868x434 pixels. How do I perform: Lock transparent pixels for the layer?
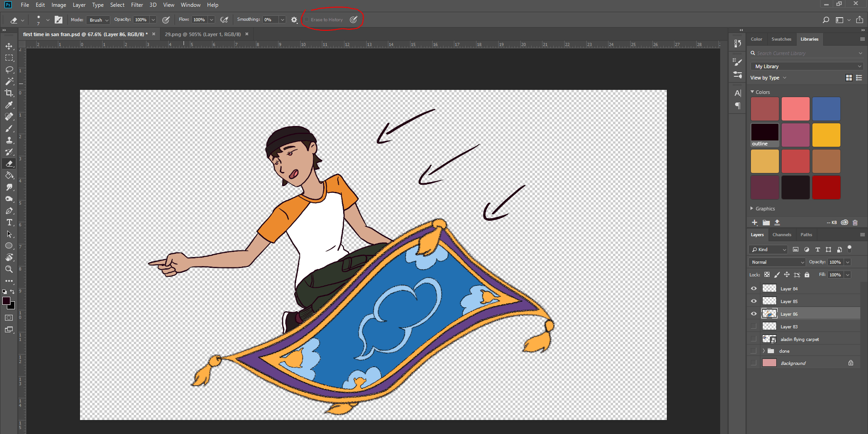click(767, 275)
